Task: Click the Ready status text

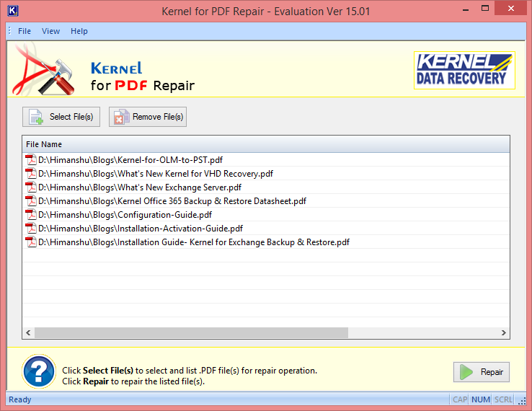Action: pyautogui.click(x=19, y=399)
